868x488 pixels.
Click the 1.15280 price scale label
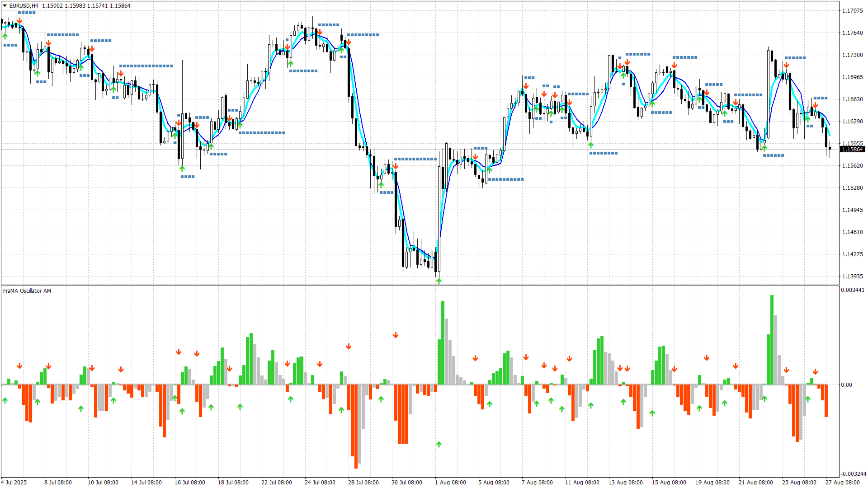click(853, 188)
